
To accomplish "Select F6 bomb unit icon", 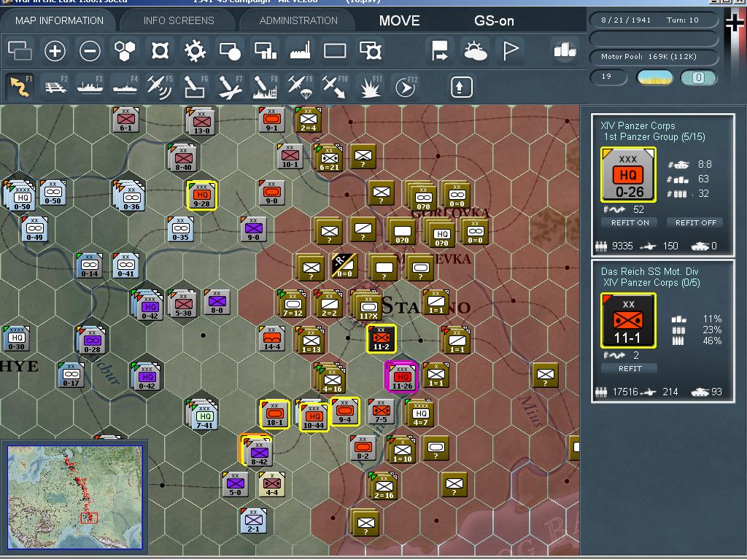I will [x=196, y=87].
